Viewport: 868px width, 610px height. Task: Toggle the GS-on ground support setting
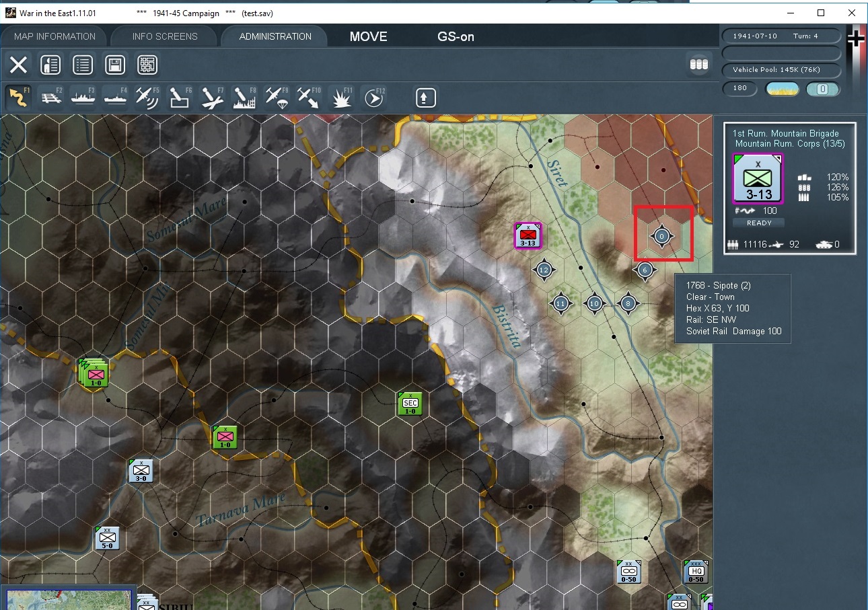pyautogui.click(x=456, y=36)
